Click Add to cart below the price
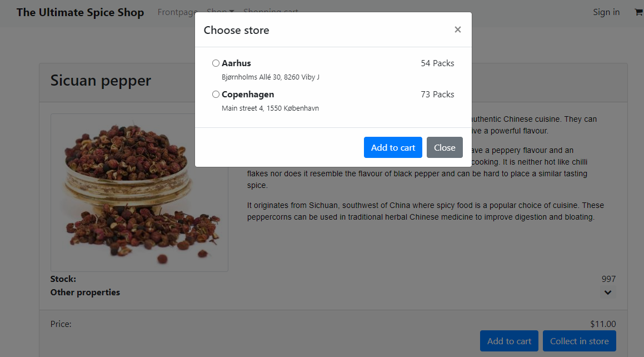 point(509,341)
